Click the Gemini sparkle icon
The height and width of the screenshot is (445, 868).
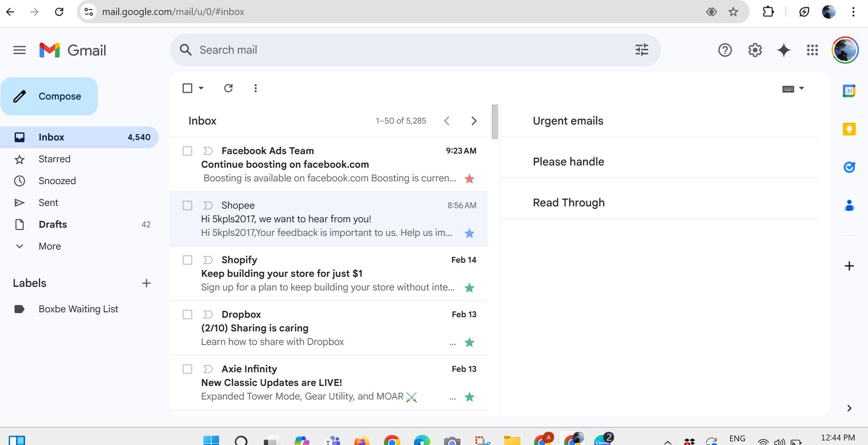(x=783, y=50)
